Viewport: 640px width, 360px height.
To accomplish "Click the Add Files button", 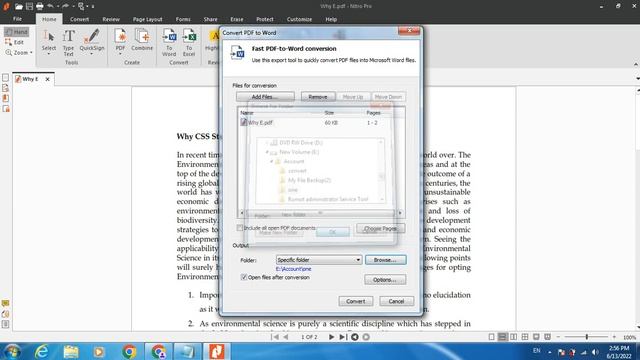I will [x=265, y=97].
